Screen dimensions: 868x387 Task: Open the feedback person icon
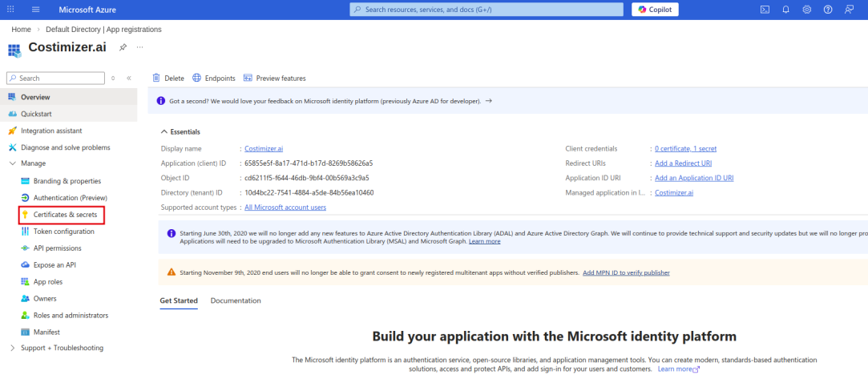point(850,10)
